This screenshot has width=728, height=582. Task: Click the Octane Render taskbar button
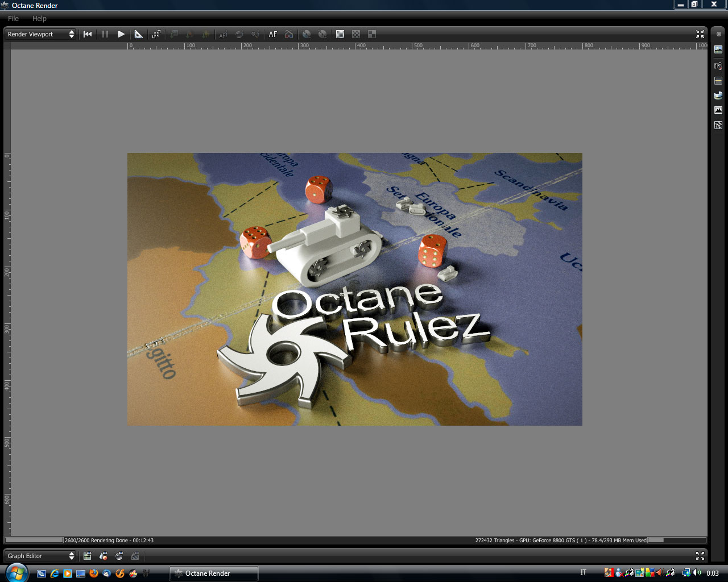coord(214,573)
